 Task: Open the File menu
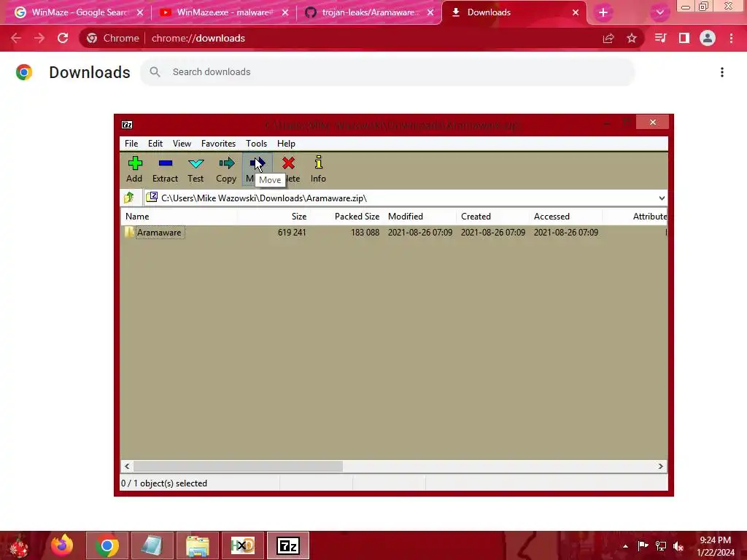tap(131, 144)
